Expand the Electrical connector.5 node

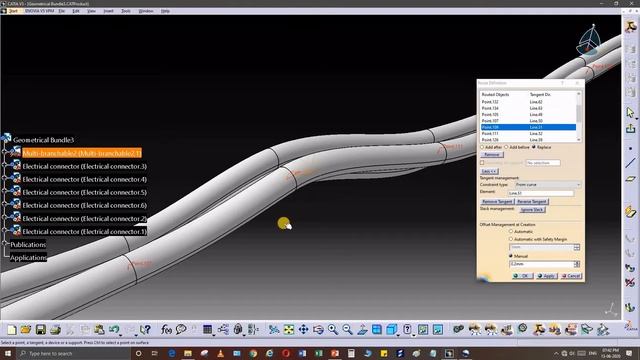(4, 191)
